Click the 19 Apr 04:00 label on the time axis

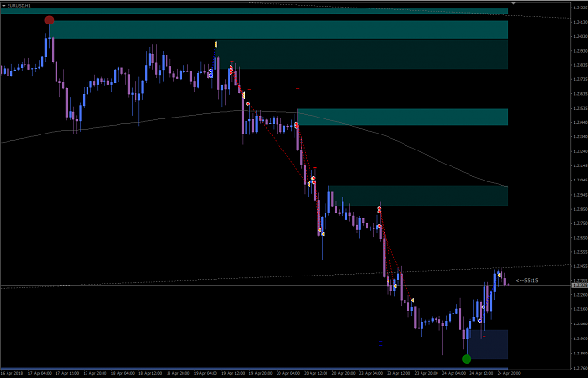point(205,373)
